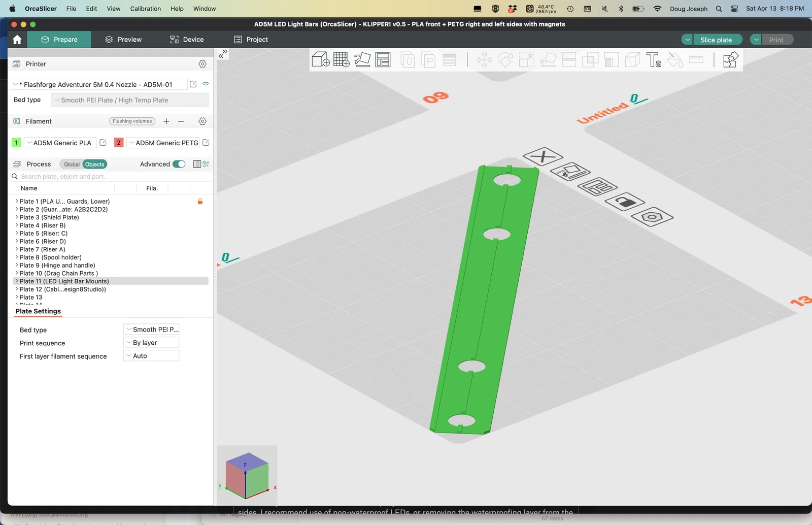The width and height of the screenshot is (812, 525).
Task: Click the plate's remove X icon
Action: (x=543, y=156)
